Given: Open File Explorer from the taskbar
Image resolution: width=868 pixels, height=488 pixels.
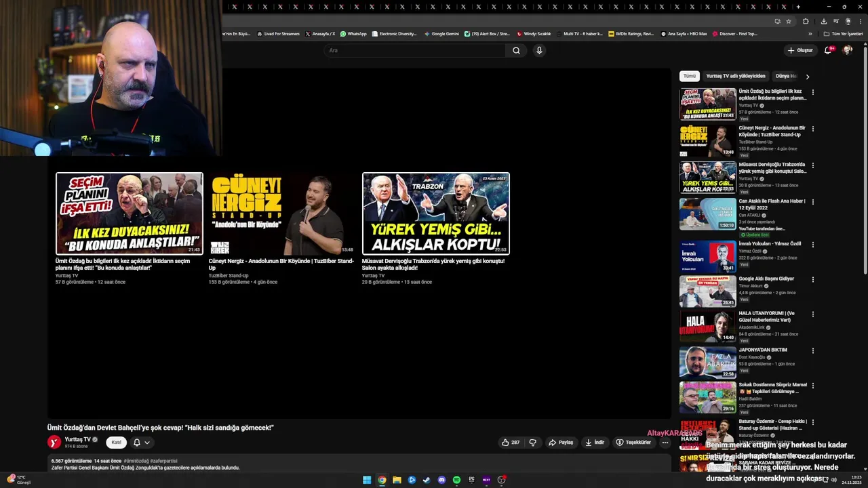Looking at the screenshot, I should point(397,480).
